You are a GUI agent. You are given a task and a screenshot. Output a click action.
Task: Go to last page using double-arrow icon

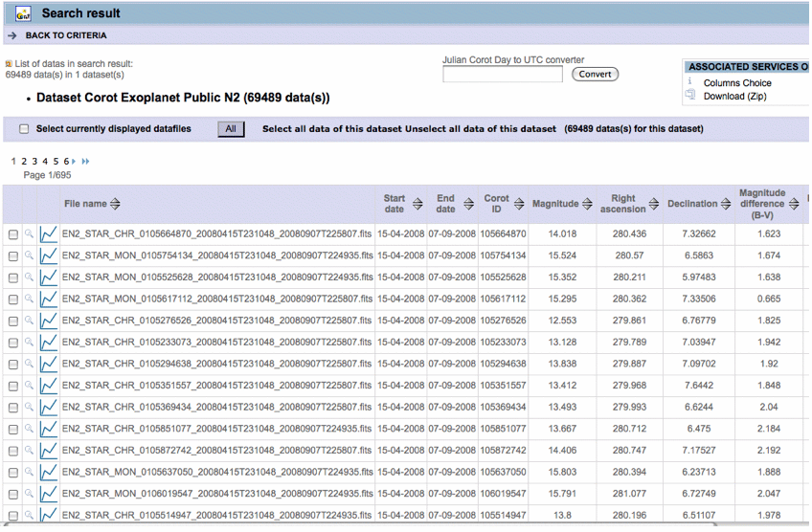(x=86, y=162)
